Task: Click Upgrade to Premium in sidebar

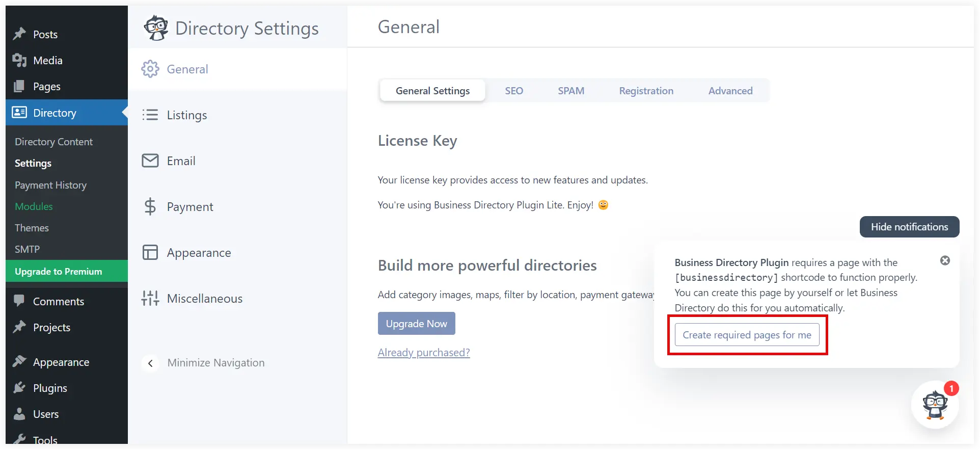Action: 67,271
